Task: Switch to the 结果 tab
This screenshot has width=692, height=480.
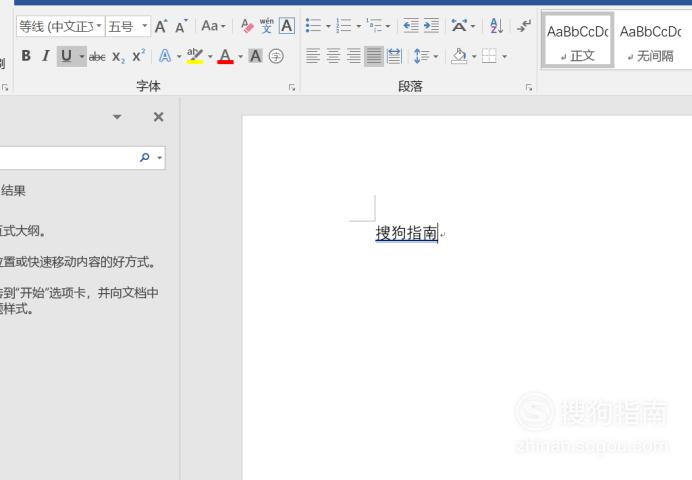Action: 13,191
